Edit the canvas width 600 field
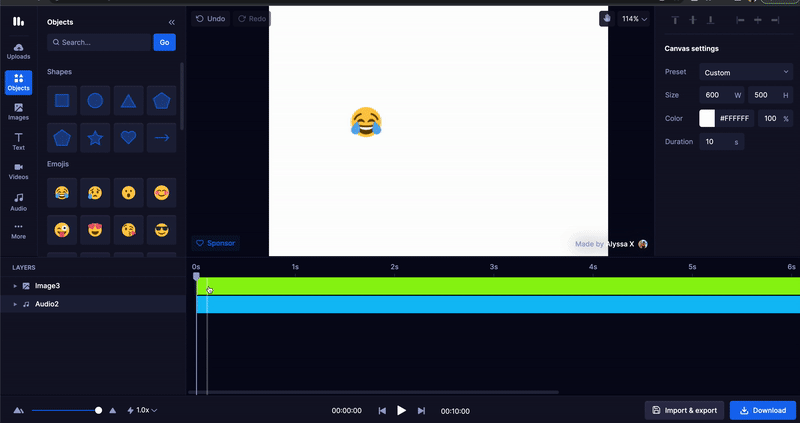Viewport: 800px width, 423px height. [x=722, y=95]
